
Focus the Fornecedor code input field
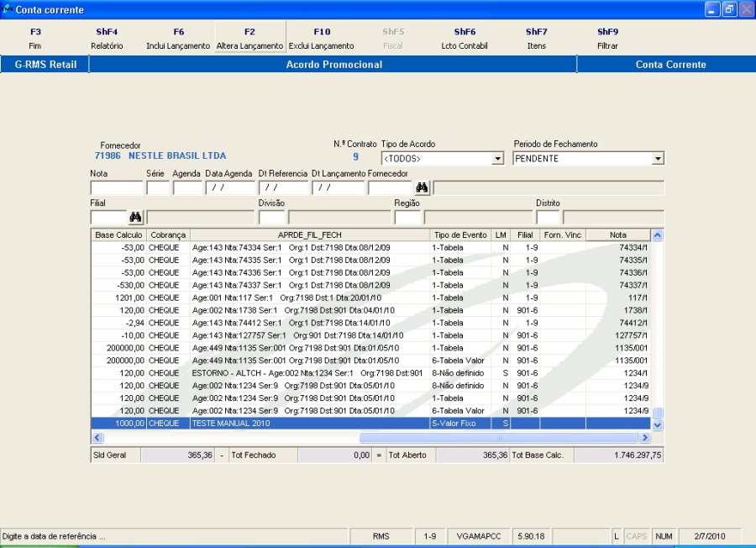tap(390, 187)
